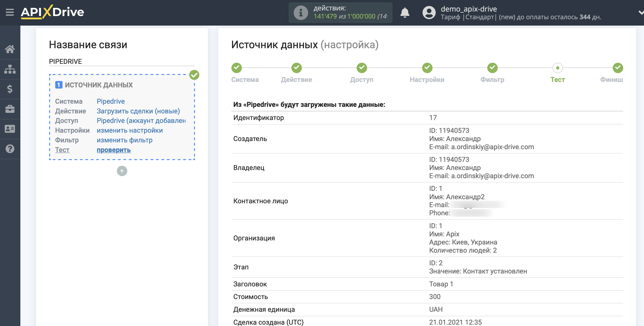Click изменить фильтр link
644x326 pixels.
point(125,140)
